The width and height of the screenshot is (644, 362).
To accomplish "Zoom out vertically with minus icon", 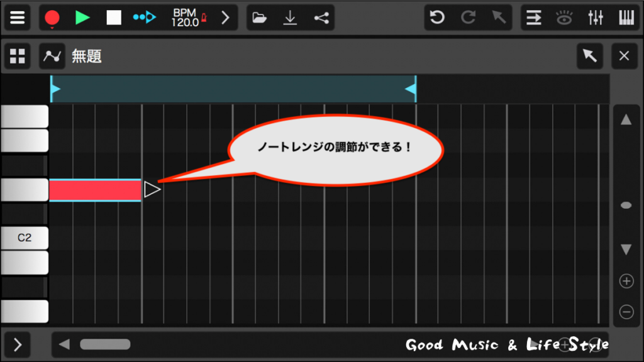I will (626, 312).
